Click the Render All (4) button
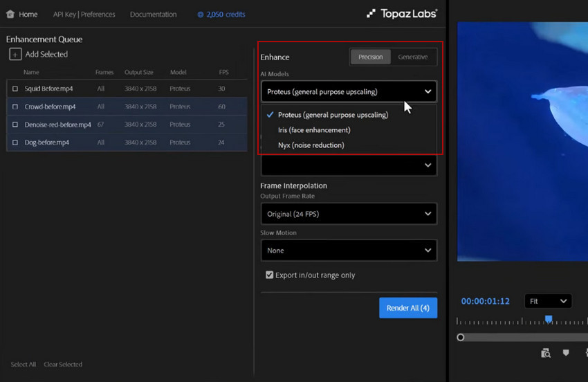Image resolution: width=588 pixels, height=382 pixels. (408, 308)
